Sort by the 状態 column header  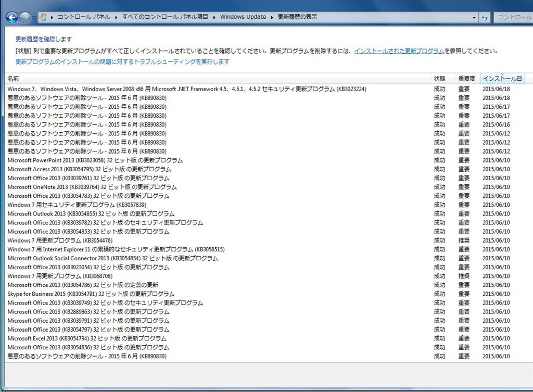(442, 79)
